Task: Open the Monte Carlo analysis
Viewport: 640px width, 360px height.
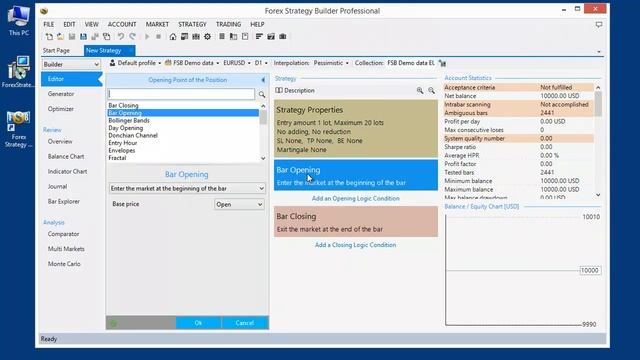Action: (x=64, y=264)
